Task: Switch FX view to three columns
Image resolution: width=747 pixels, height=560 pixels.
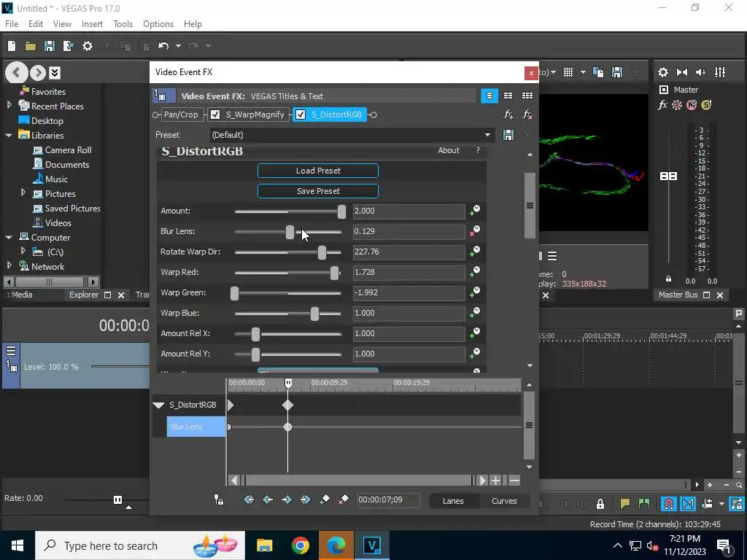Action: [527, 96]
